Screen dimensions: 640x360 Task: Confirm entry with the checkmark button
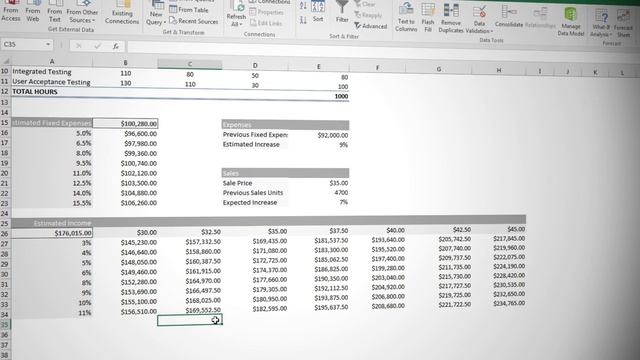coord(97,46)
